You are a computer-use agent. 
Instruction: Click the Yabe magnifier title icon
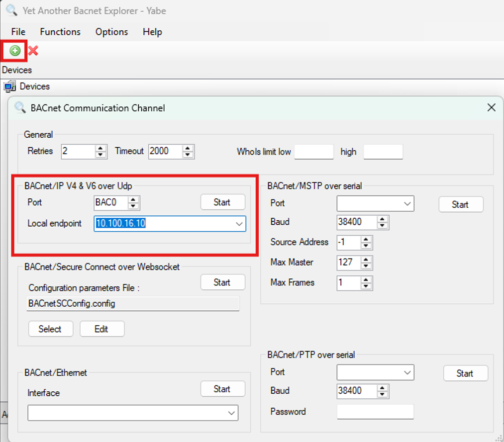coord(11,10)
